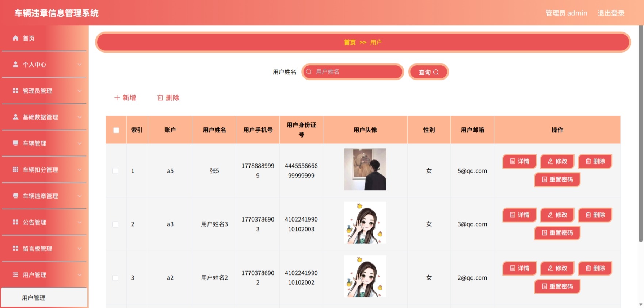This screenshot has height=308, width=644.
Task: Click the grid icon next to 留言板管理
Action: tap(15, 248)
